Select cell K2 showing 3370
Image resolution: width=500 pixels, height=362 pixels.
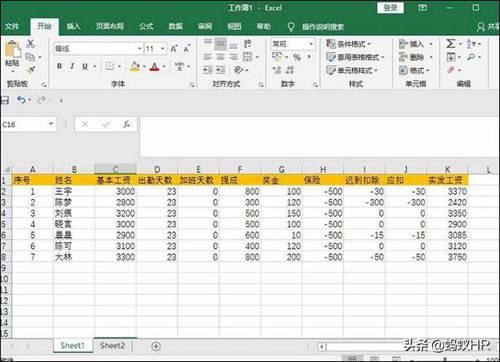click(x=447, y=191)
